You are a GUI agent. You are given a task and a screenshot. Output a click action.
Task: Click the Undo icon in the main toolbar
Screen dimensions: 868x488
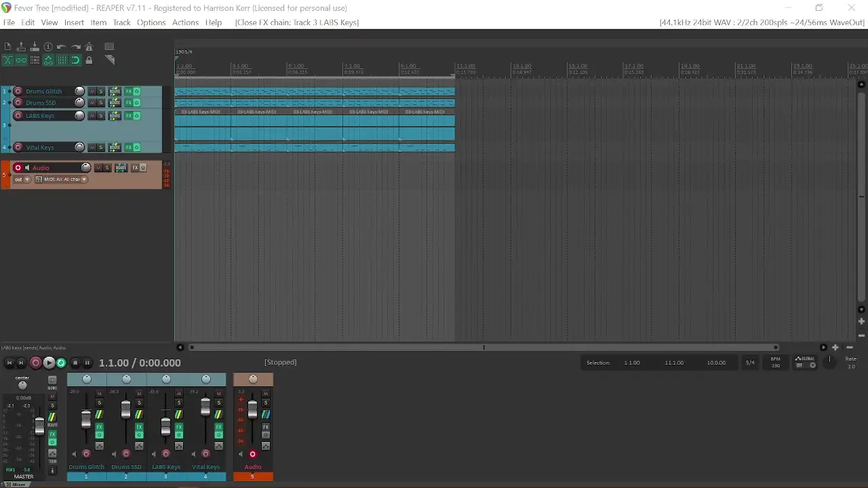[x=62, y=46]
